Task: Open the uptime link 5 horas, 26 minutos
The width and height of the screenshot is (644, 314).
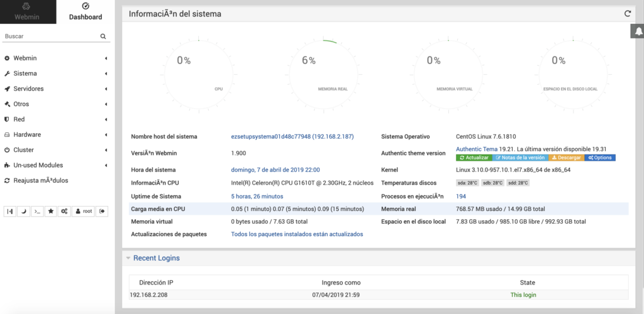Action: [257, 197]
